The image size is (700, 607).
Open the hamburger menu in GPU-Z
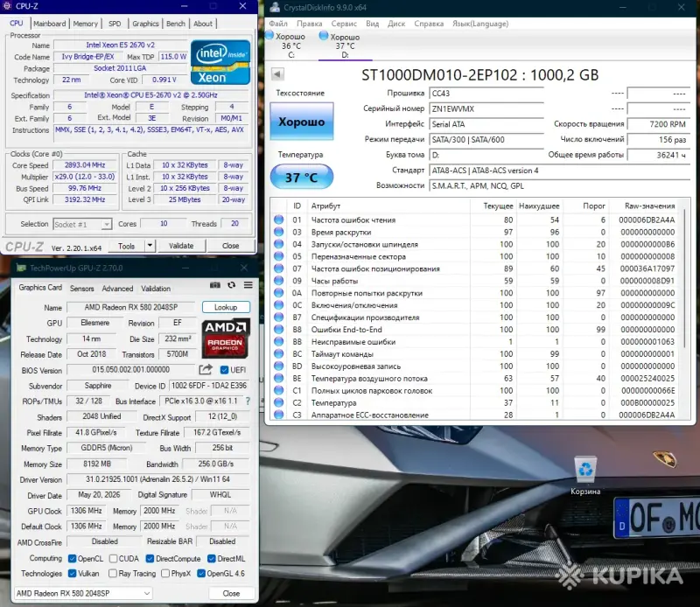click(x=248, y=285)
